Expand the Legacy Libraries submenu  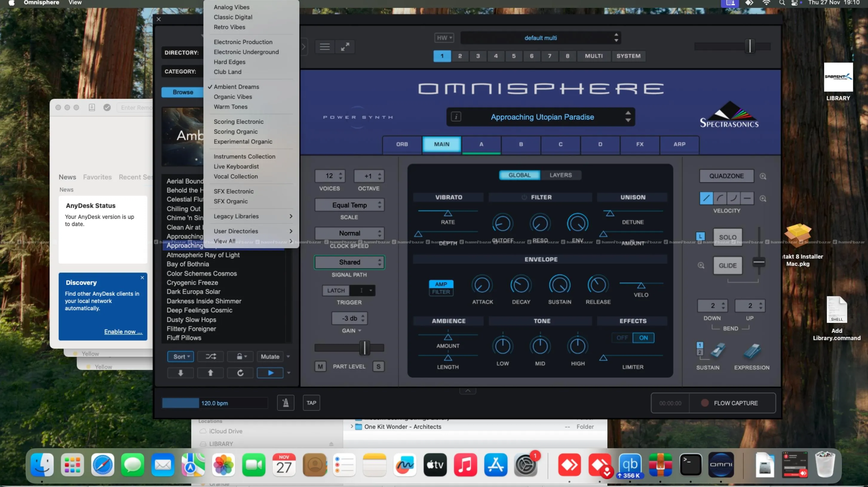[x=252, y=216]
